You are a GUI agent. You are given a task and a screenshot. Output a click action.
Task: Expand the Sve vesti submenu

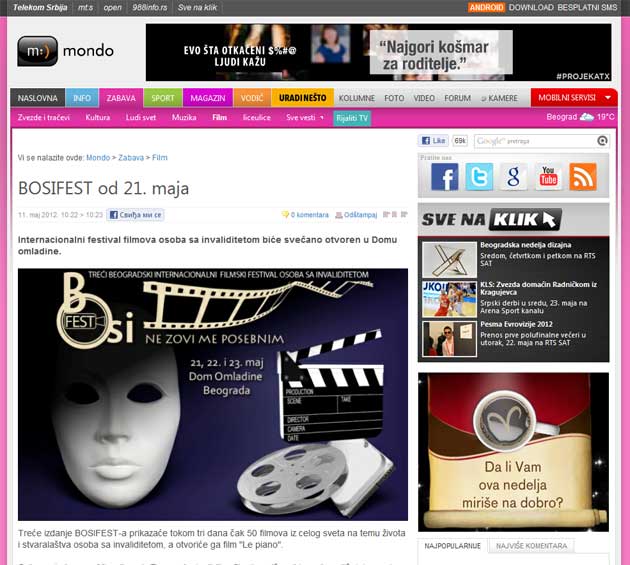point(304,118)
